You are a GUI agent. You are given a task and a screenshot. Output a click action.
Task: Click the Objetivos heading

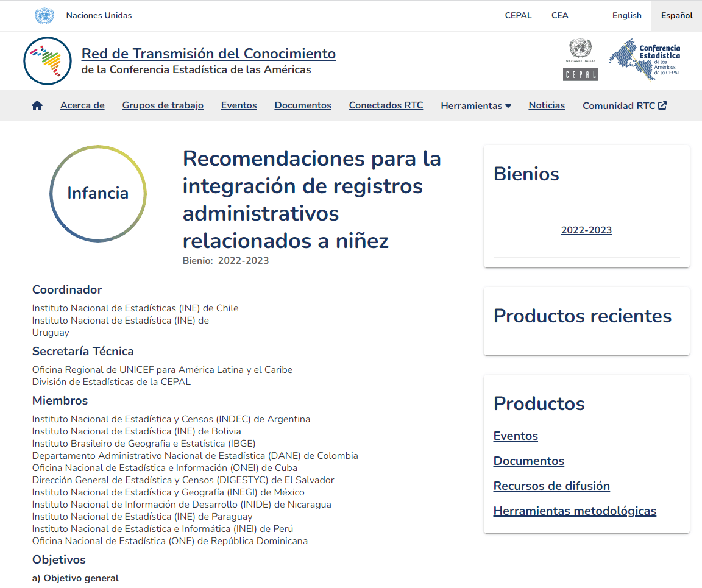click(59, 560)
